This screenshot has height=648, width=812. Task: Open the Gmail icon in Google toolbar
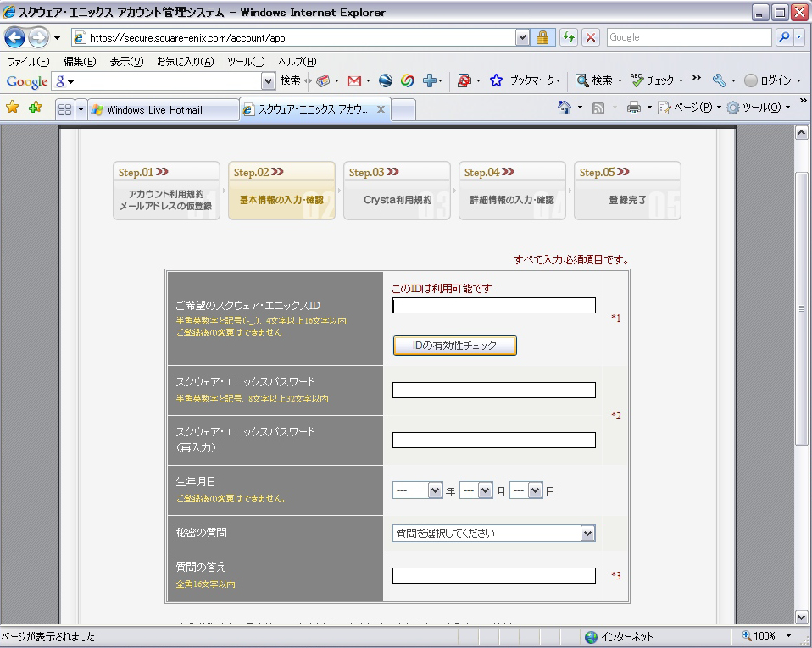pos(354,80)
